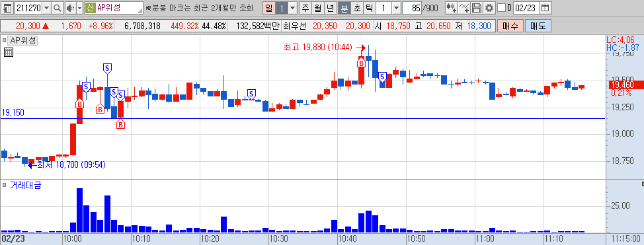This screenshot has height=245, width=644.
Task: Click the pink 매수 buy button
Action: [x=510, y=26]
